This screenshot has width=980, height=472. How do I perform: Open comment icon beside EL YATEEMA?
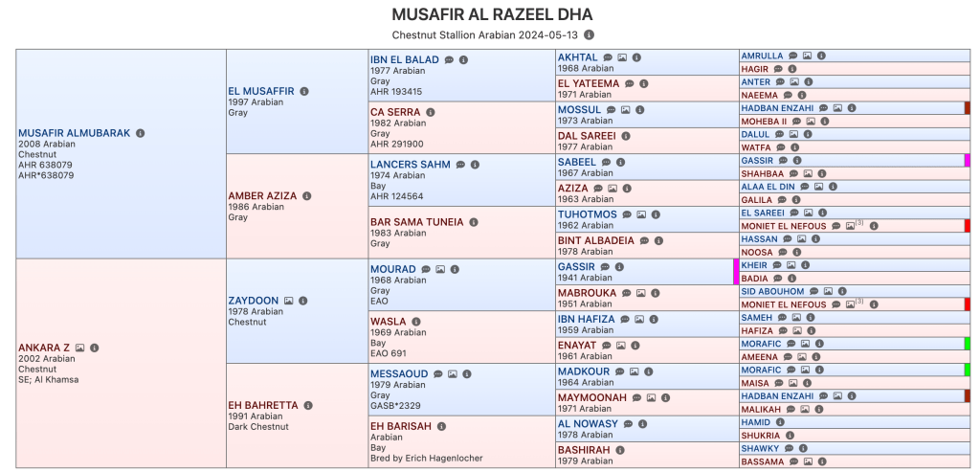[x=629, y=83]
